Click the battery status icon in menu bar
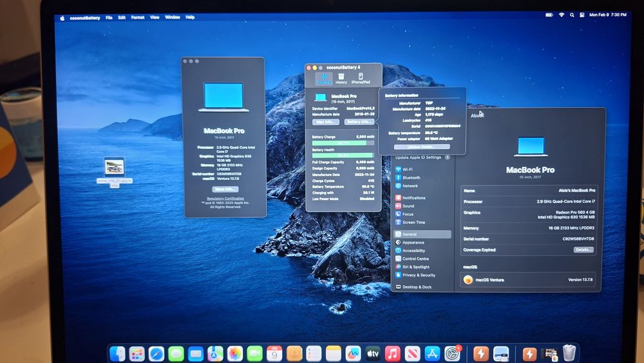The height and width of the screenshot is (363, 644). click(x=549, y=15)
